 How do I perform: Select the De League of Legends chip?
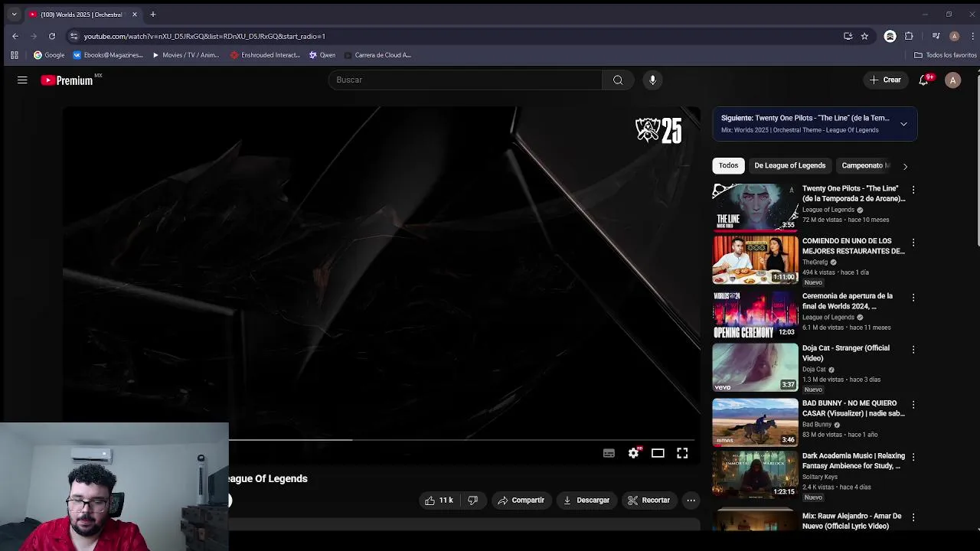(x=789, y=165)
